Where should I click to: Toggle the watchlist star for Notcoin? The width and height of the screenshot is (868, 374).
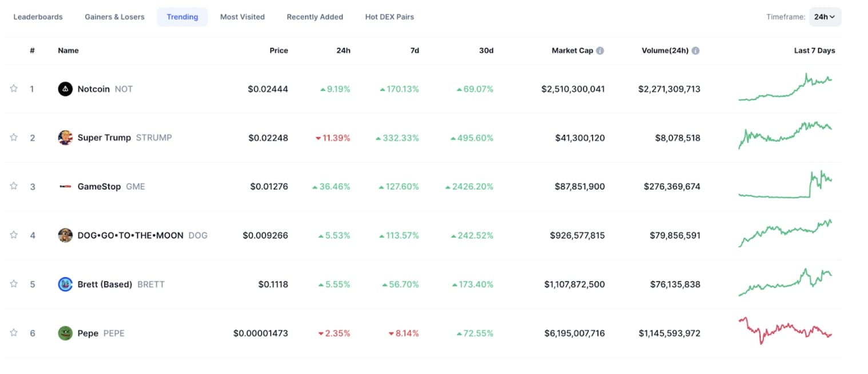[14, 89]
